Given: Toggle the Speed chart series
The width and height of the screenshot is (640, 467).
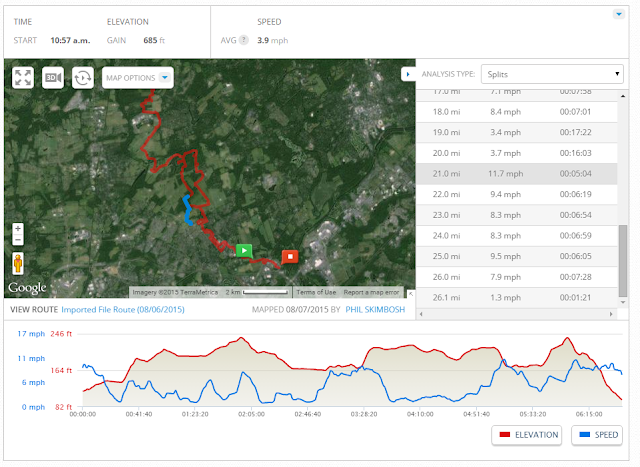Looking at the screenshot, I should click(597, 435).
